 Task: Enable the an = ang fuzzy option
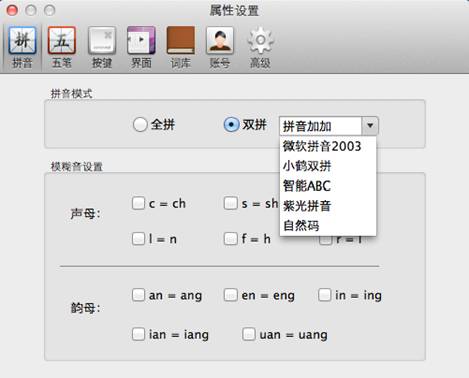[138, 295]
